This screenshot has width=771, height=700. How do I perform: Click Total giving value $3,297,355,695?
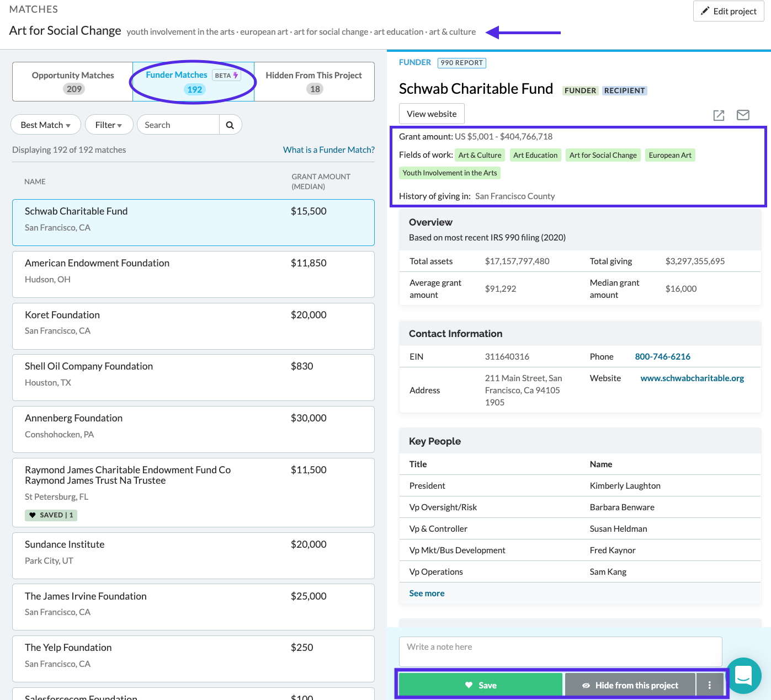click(695, 261)
